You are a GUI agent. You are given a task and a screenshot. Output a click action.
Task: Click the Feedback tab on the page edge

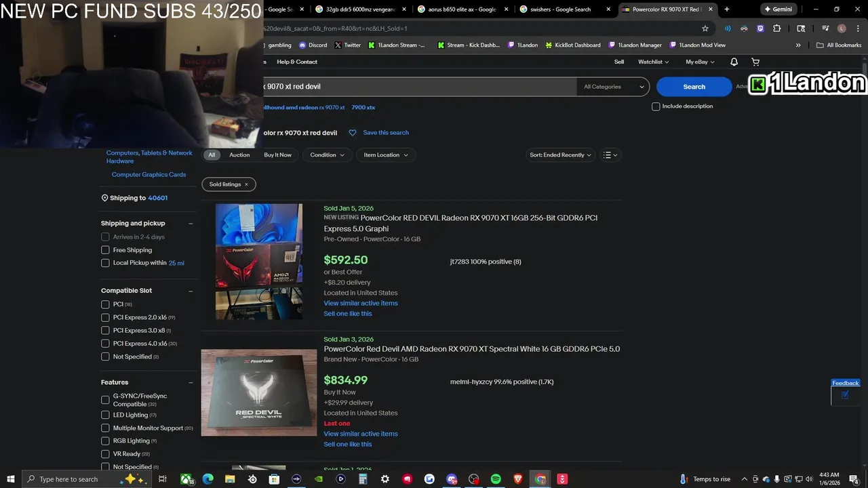[846, 383]
